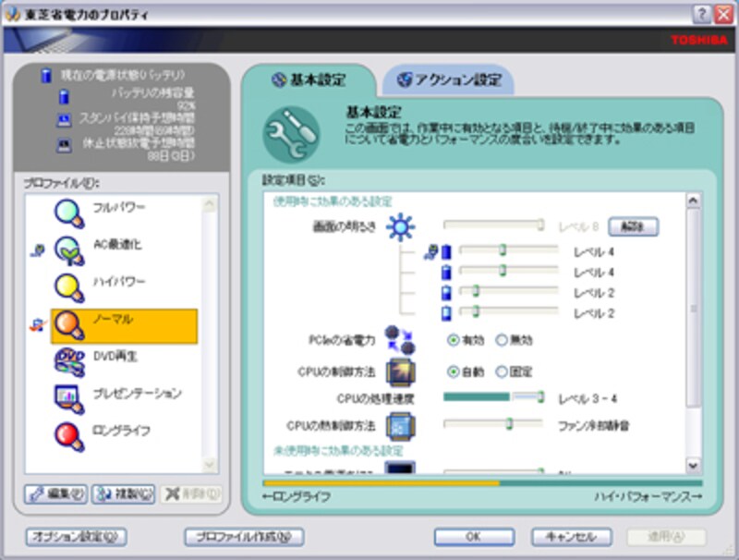
Task: Select the AC最適化 profile icon
Action: coord(69,250)
